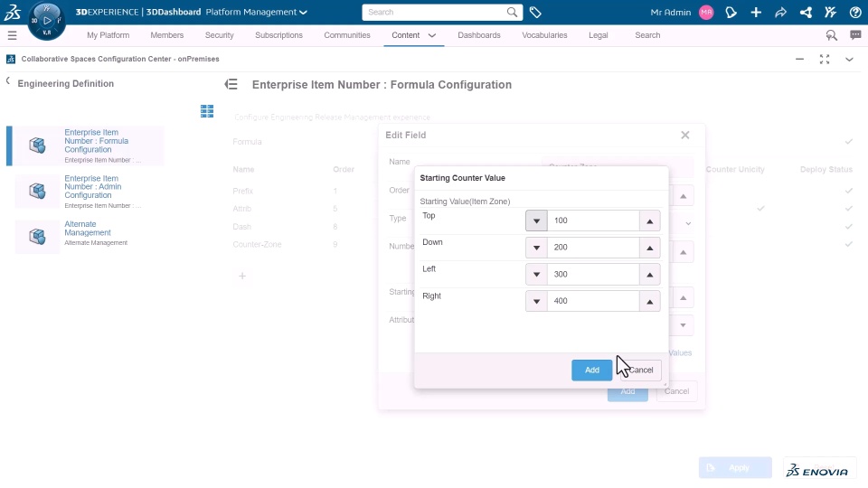Open the tags icon beside search
This screenshot has height=488, width=868.
[x=535, y=12]
